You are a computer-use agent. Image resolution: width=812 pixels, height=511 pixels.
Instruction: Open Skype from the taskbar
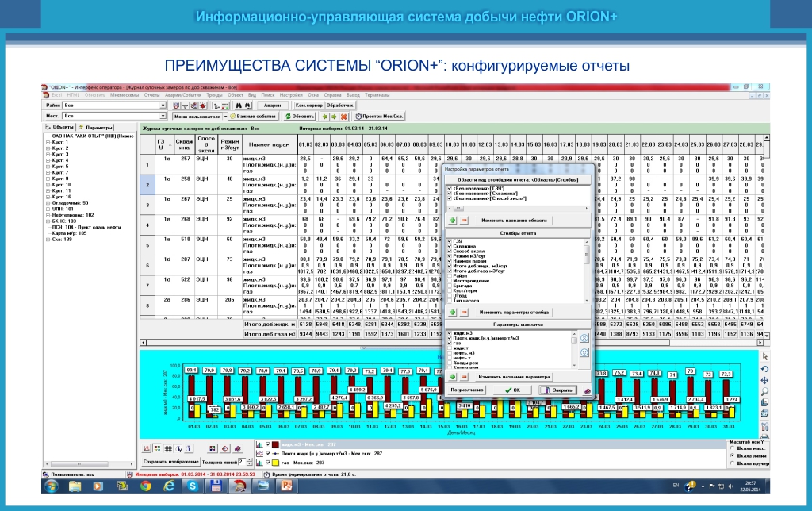pyautogui.click(x=193, y=486)
